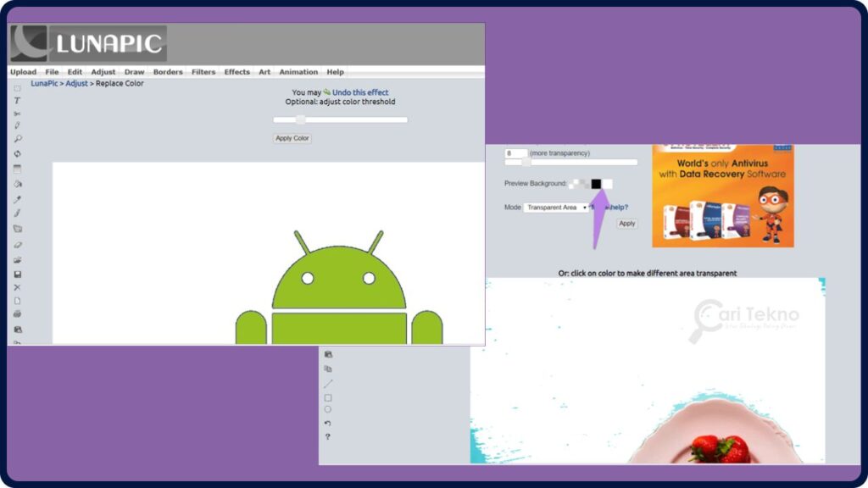Image resolution: width=868 pixels, height=488 pixels.
Task: Open the Draw menu
Action: pyautogui.click(x=135, y=72)
